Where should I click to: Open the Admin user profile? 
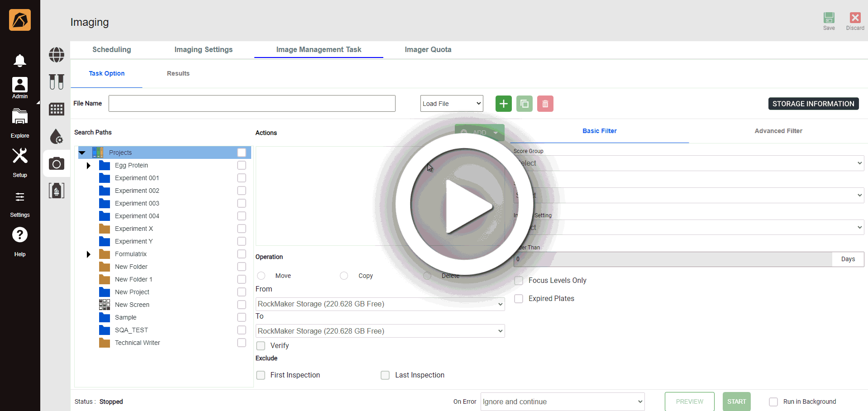click(20, 88)
